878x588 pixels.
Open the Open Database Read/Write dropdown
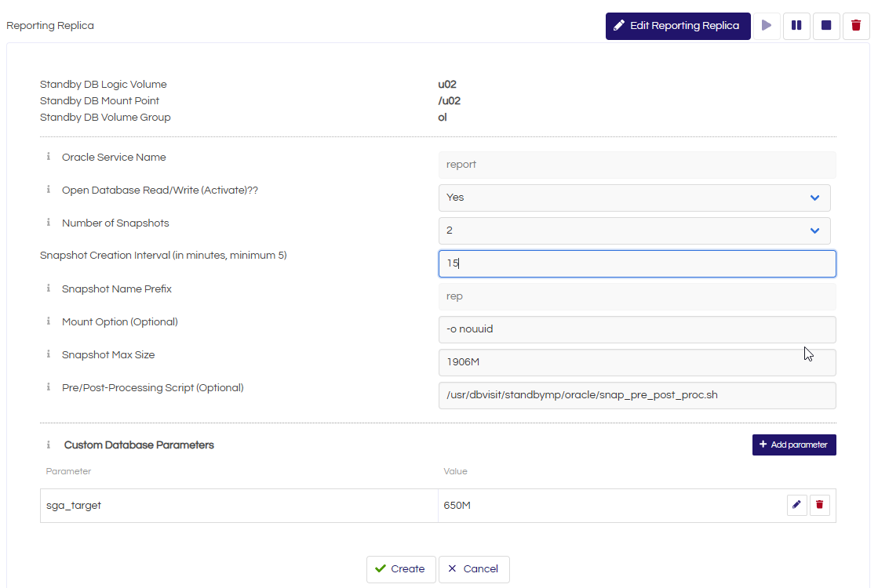634,198
